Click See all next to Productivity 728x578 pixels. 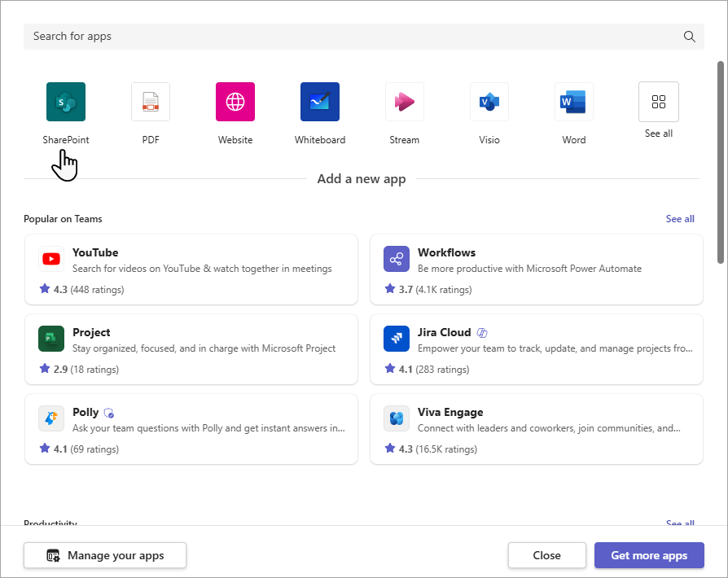tap(680, 523)
